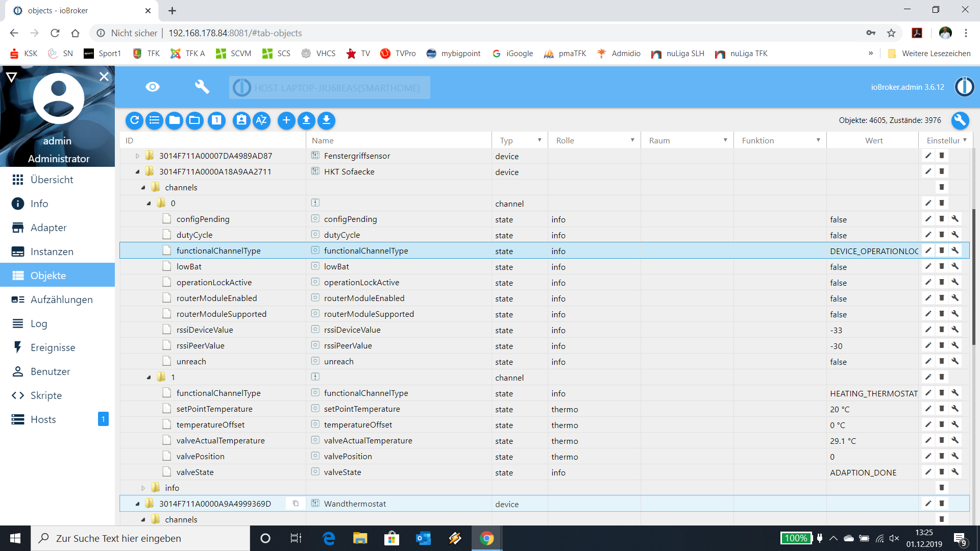Collapse device 3014F711A0000A18A9AA2711

tap(137, 171)
